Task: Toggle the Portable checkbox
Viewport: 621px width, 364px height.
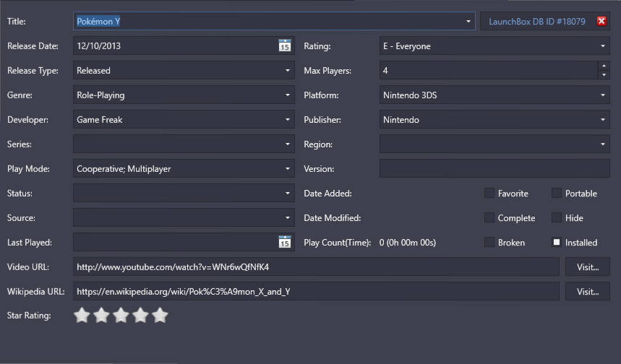Action: tap(557, 193)
